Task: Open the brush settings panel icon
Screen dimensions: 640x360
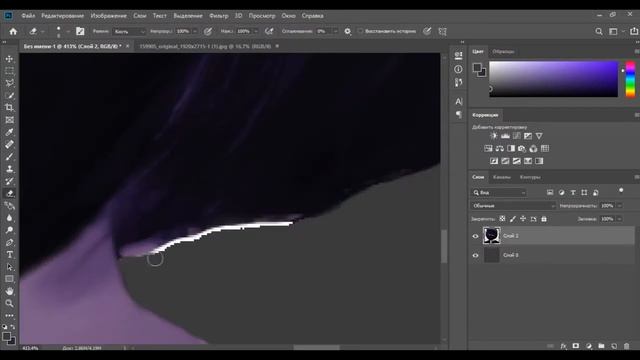Action: [80, 31]
